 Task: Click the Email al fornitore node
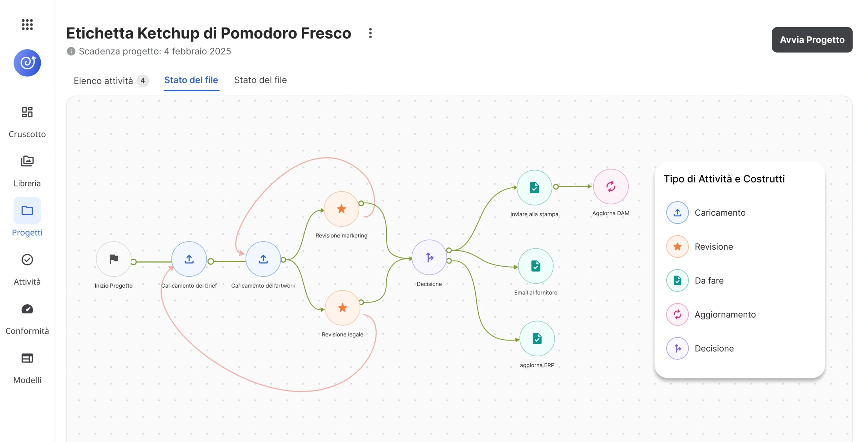[x=536, y=266]
